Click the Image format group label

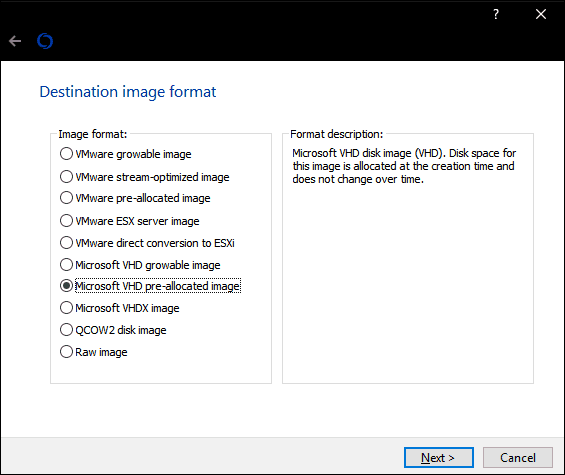[93, 134]
